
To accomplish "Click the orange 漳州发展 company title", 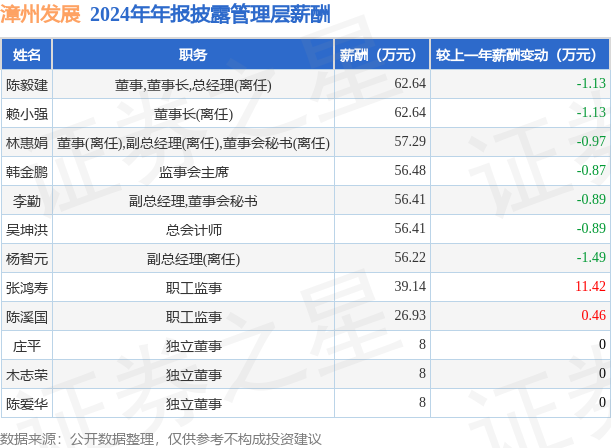I will tap(41, 14).
